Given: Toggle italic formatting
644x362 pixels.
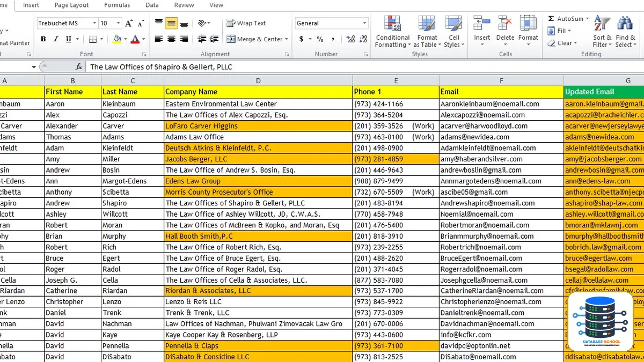Looking at the screenshot, I should point(56,39).
